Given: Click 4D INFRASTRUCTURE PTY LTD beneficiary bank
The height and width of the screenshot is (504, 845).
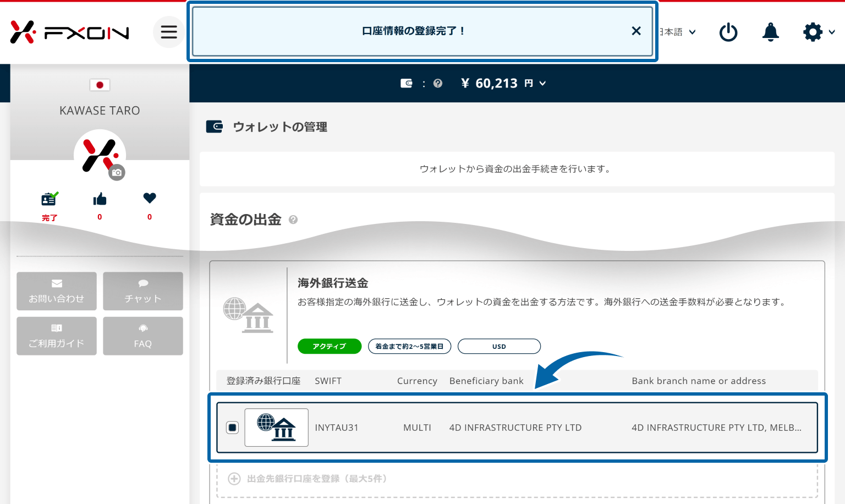Looking at the screenshot, I should tap(515, 428).
